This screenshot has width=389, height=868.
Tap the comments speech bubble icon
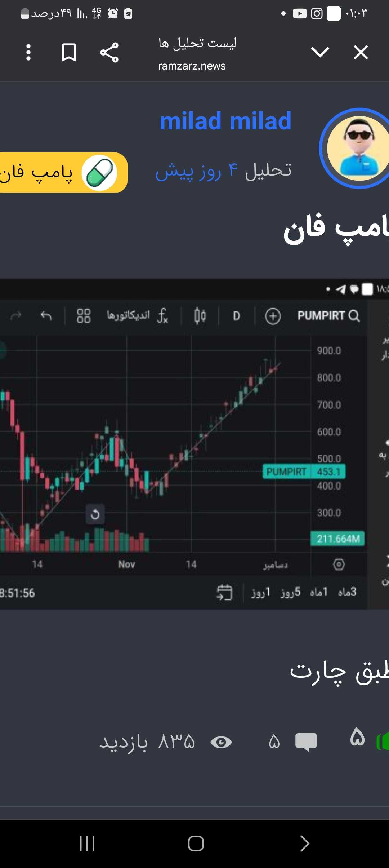coord(306,742)
